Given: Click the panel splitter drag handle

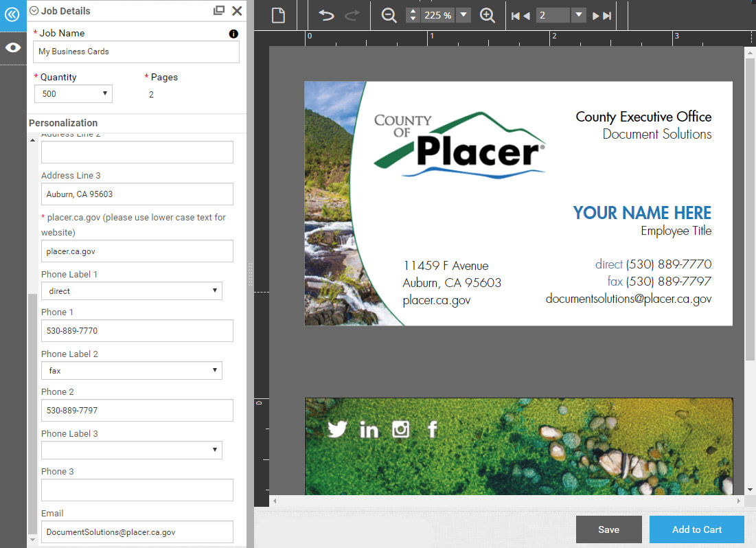Looking at the screenshot, I should [250, 274].
